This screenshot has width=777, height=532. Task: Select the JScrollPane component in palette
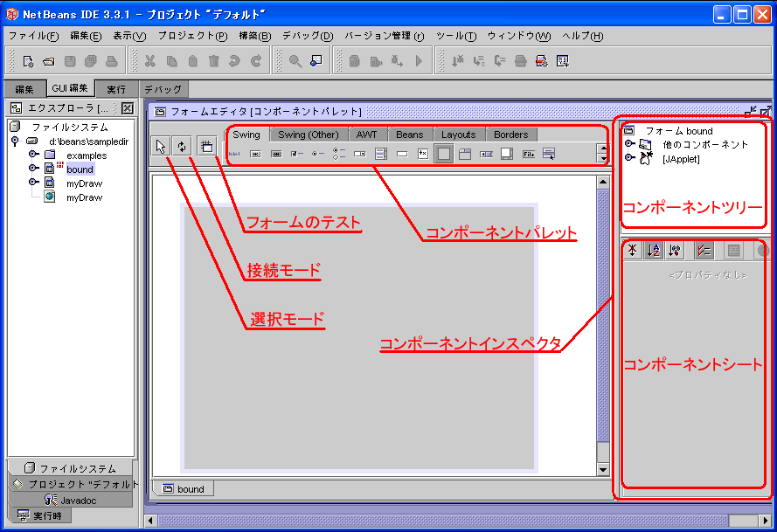click(x=506, y=154)
